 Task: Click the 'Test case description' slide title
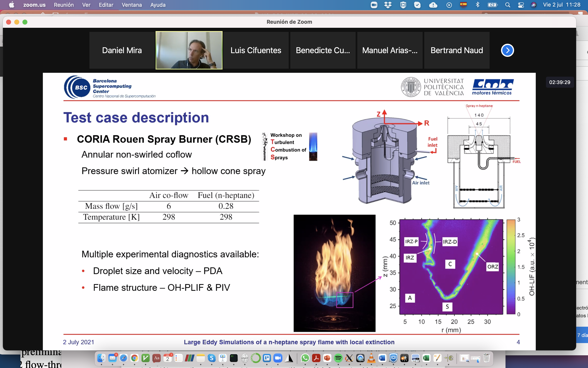[x=136, y=118]
